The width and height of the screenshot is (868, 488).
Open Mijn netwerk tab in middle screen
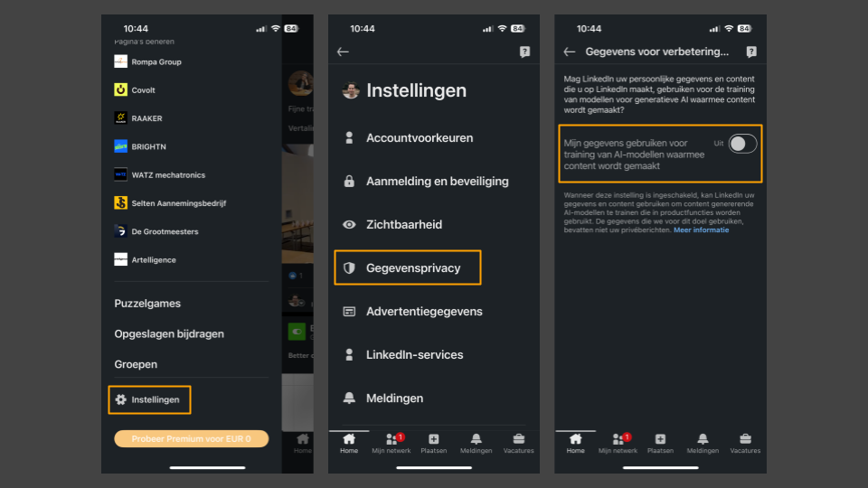click(x=392, y=443)
